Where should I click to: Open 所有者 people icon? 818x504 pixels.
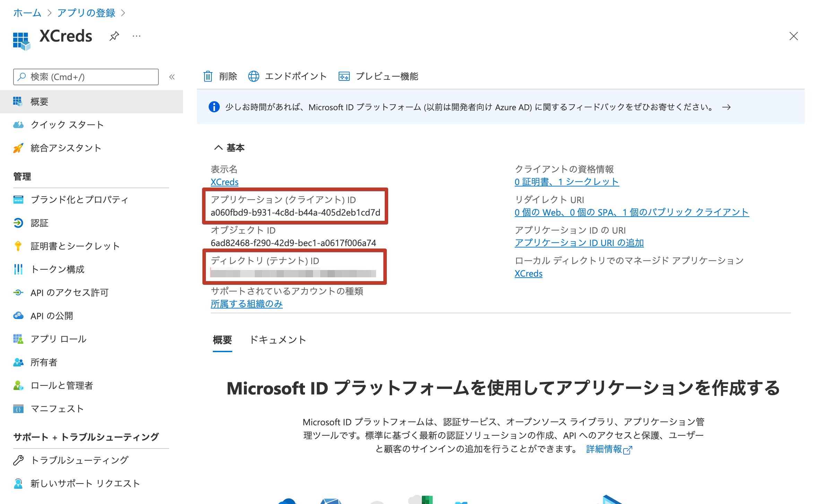click(18, 362)
